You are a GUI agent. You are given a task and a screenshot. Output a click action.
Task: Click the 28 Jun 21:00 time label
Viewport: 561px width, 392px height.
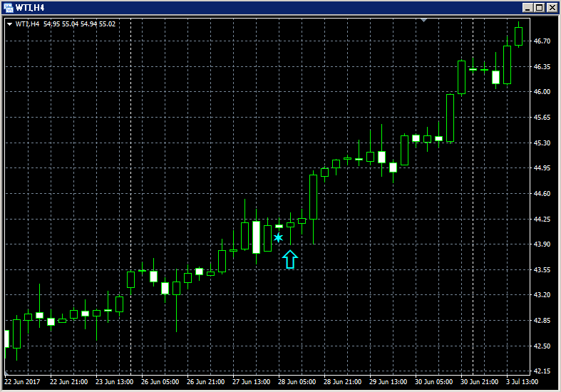(x=342, y=381)
